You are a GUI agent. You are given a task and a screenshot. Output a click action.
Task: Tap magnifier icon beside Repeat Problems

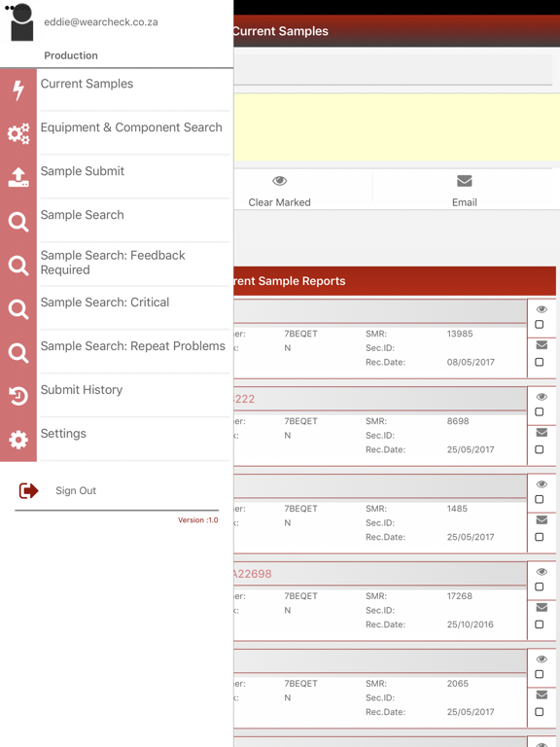tap(18, 353)
